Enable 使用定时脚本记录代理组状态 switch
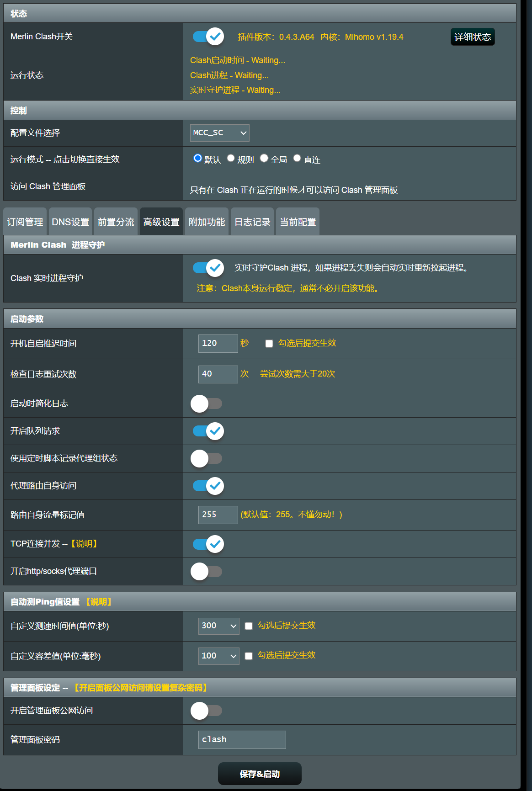 pos(206,458)
